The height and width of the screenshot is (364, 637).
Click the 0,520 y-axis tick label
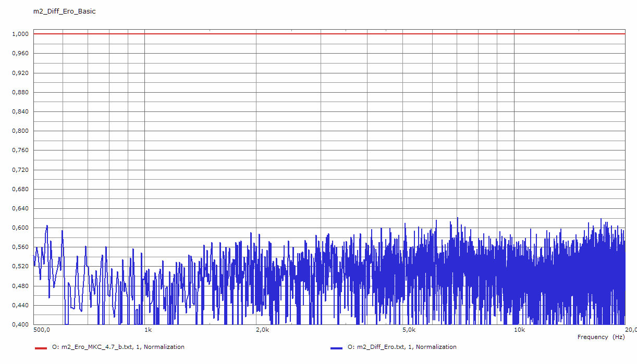(19, 267)
